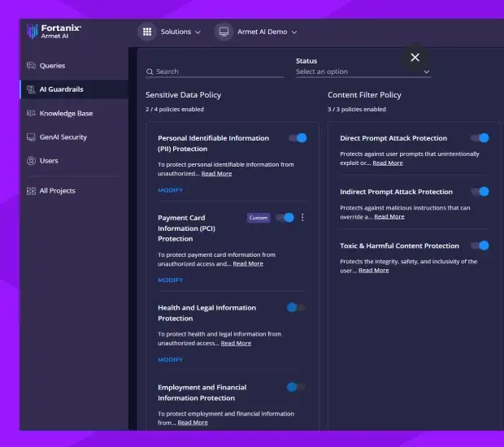Image resolution: width=504 pixels, height=447 pixels.
Task: Click the Knowledge Base sidebar icon
Action: click(32, 114)
